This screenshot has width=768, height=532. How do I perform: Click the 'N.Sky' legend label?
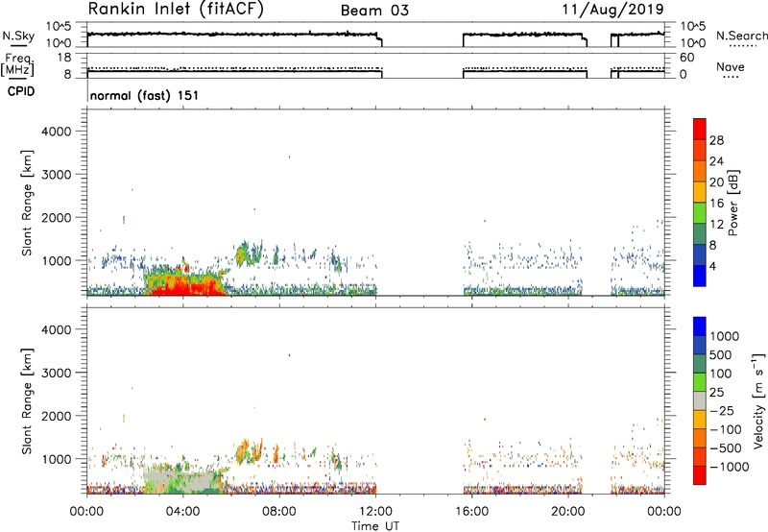pos(18,36)
